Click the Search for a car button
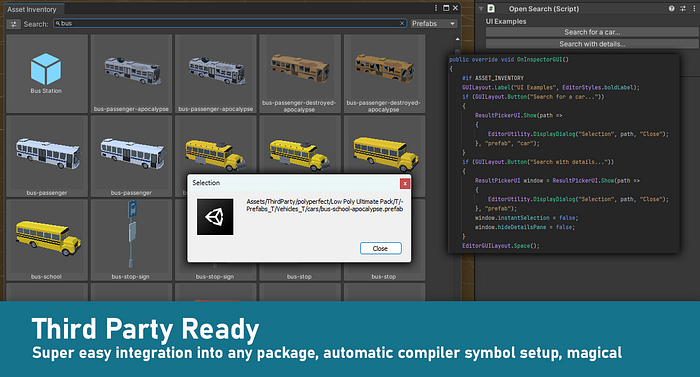Viewport: 700px width, 377px height. click(592, 32)
